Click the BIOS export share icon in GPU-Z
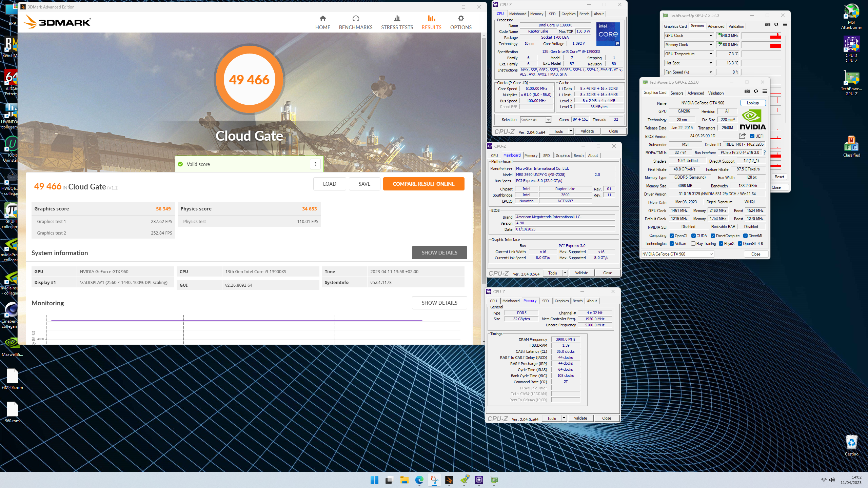Image resolution: width=868 pixels, height=488 pixels. tap(742, 136)
